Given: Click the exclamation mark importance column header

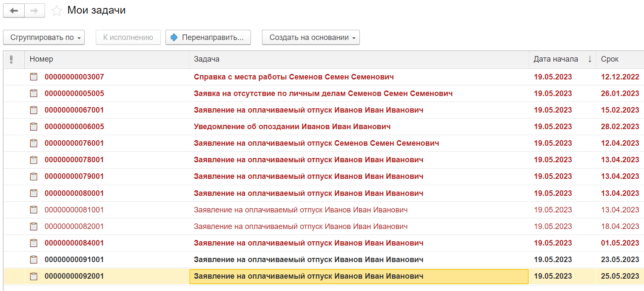Looking at the screenshot, I should click(11, 59).
